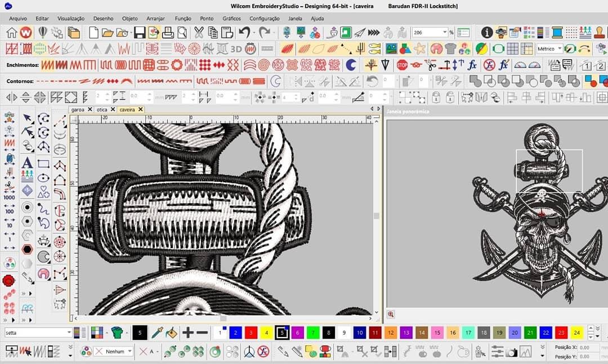Toggle the grid display icon

click(x=513, y=49)
